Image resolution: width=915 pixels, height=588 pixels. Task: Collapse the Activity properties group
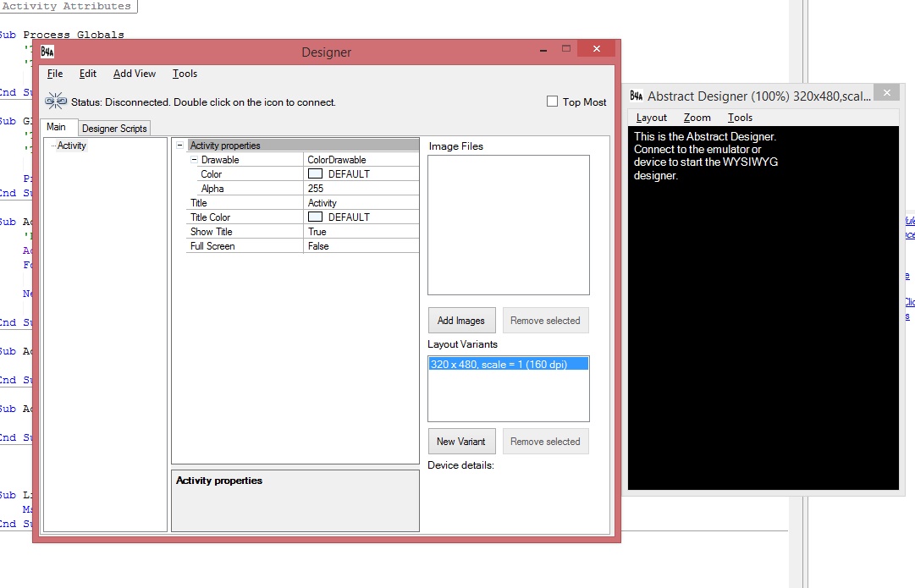click(x=179, y=146)
